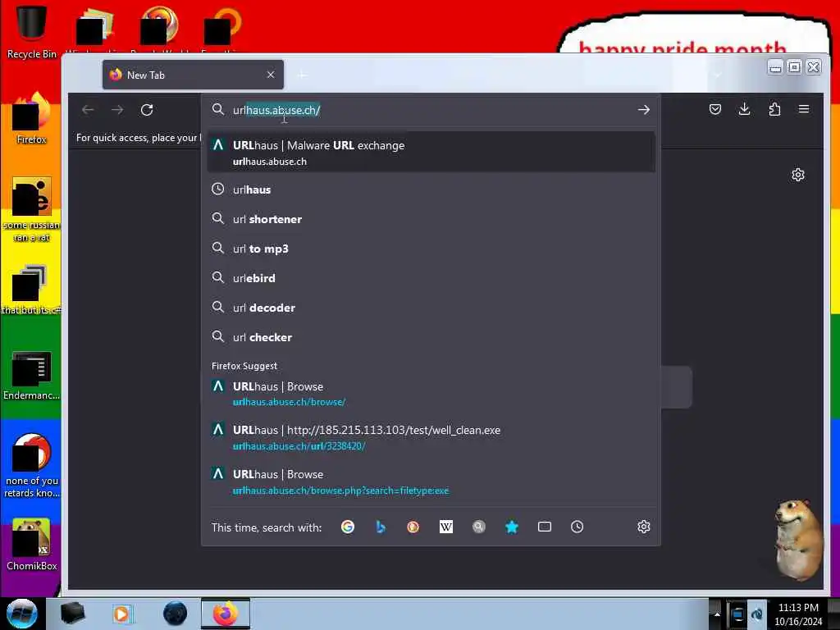
Task: Search this time with Bing icon
Action: pyautogui.click(x=381, y=527)
